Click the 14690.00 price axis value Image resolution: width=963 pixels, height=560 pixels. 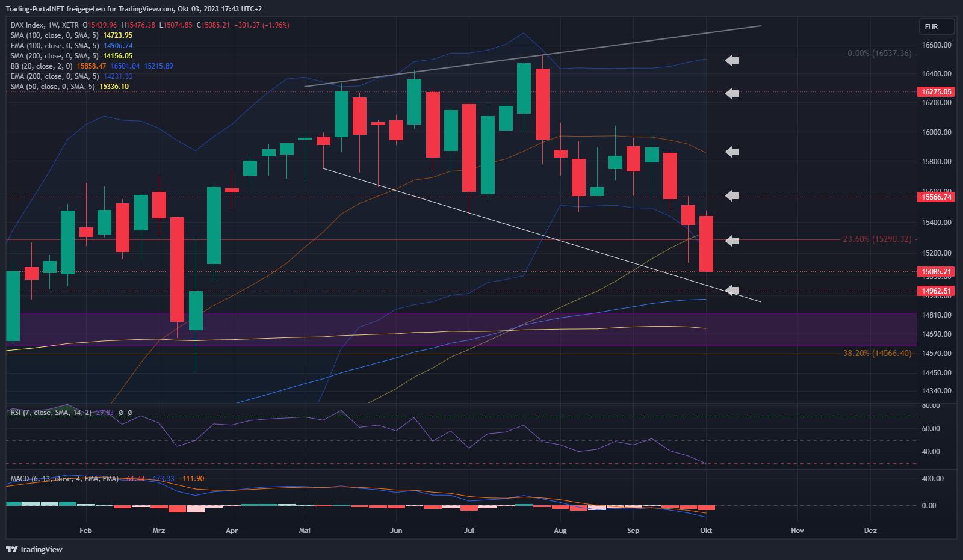(x=937, y=334)
